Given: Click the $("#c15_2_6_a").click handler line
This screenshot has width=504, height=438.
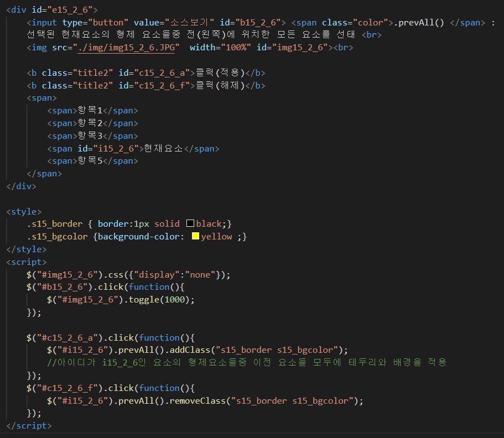Looking at the screenshot, I should [x=111, y=338].
